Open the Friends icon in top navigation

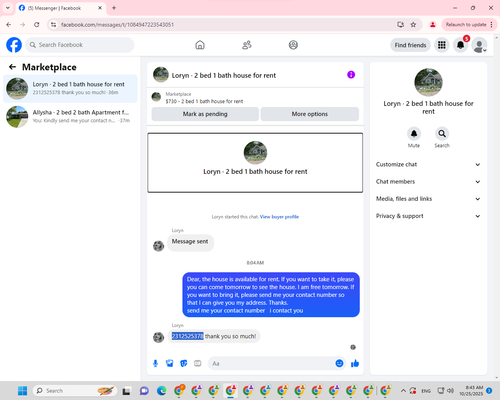[x=247, y=45]
